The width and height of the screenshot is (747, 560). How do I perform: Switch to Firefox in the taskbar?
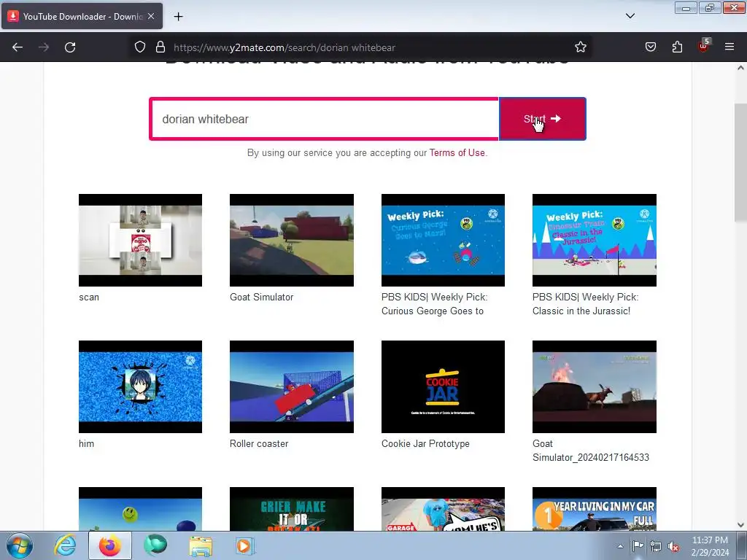pyautogui.click(x=110, y=545)
